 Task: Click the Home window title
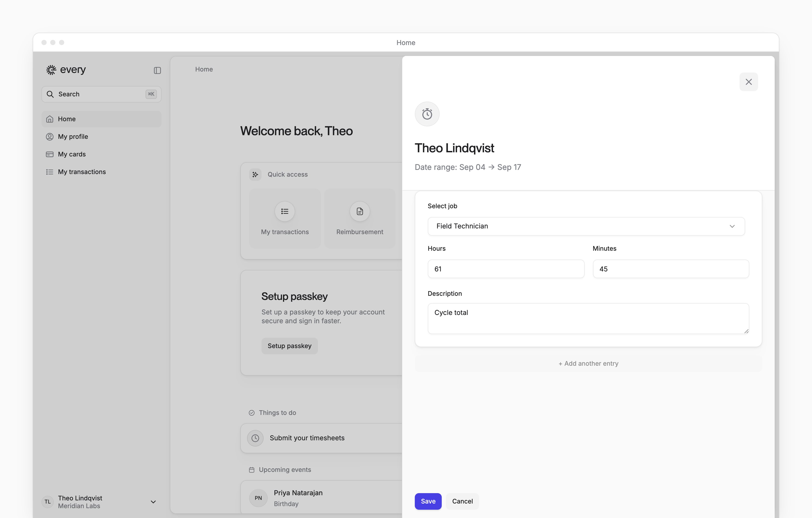406,43
